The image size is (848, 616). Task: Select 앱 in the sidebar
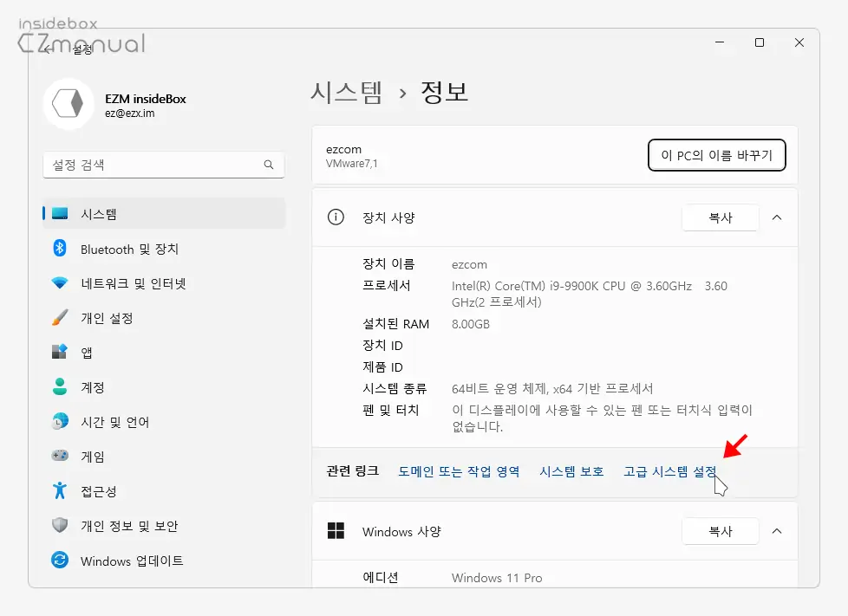click(164, 353)
